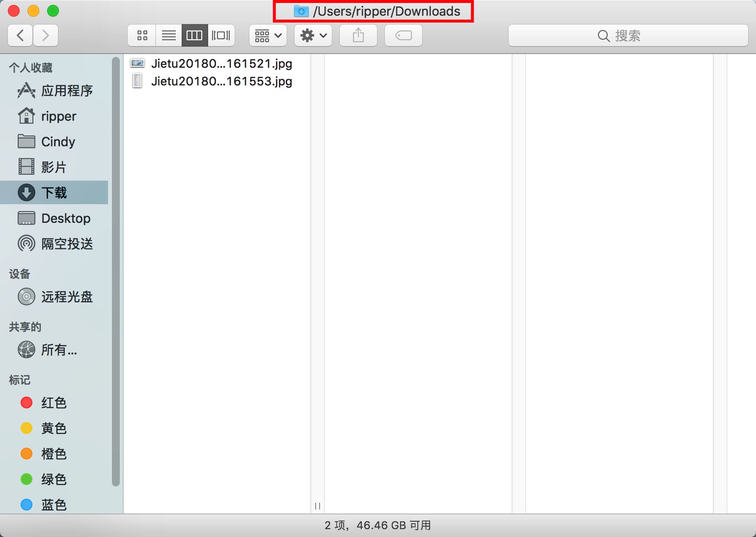Select file Jietu20180...161553.jpg
756x537 pixels.
point(221,81)
